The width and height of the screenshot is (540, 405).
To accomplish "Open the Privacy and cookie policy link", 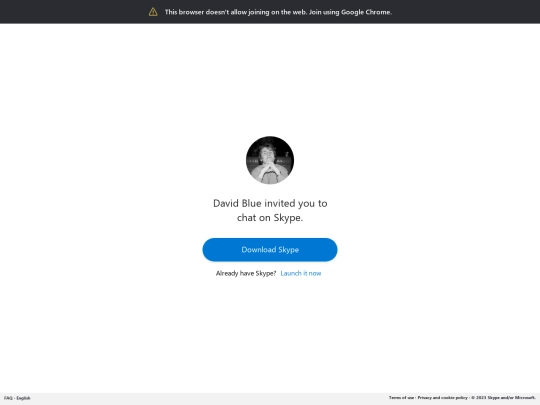I will pyautogui.click(x=443, y=397).
